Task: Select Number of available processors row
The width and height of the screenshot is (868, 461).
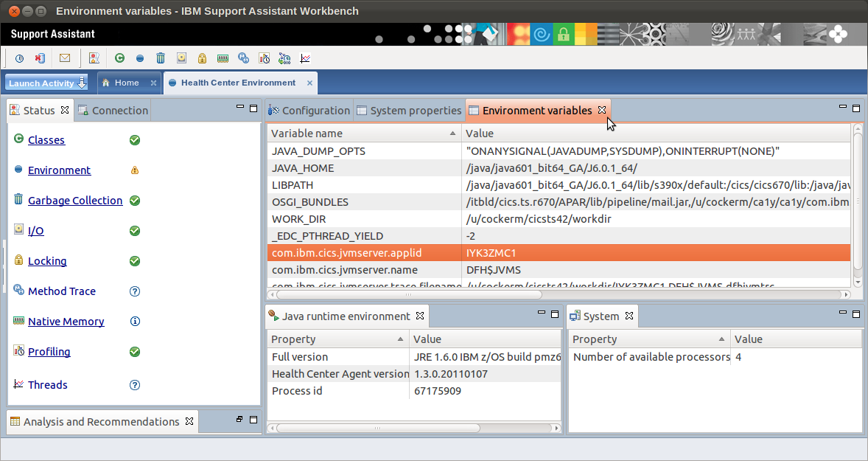Action: pyautogui.click(x=715, y=357)
